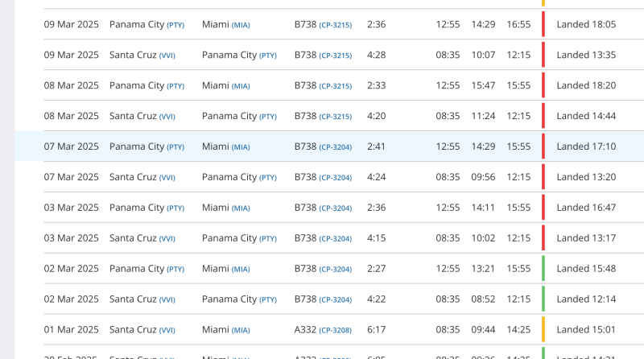Image resolution: width=644 pixels, height=359 pixels.
Task: Click Miami destination in the 08 Mar row
Action: [216, 85]
